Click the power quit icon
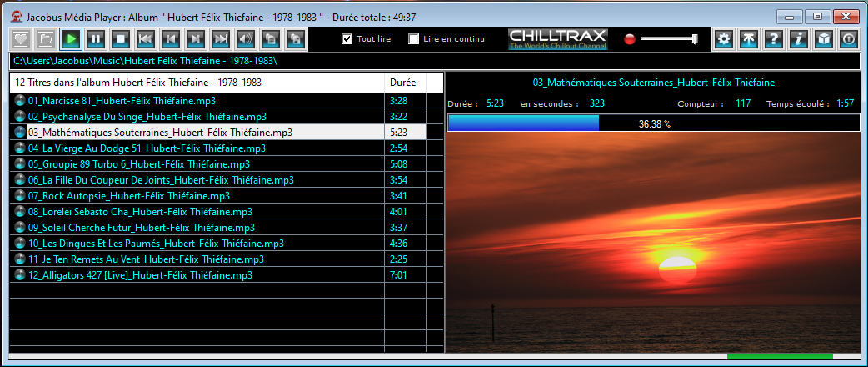This screenshot has height=367, width=868. point(848,39)
